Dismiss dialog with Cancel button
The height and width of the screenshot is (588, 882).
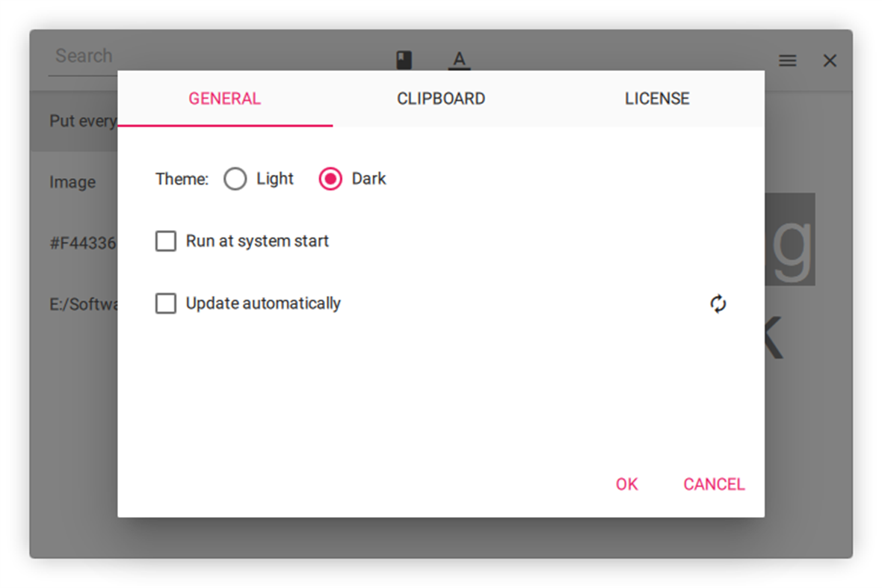[x=714, y=484]
